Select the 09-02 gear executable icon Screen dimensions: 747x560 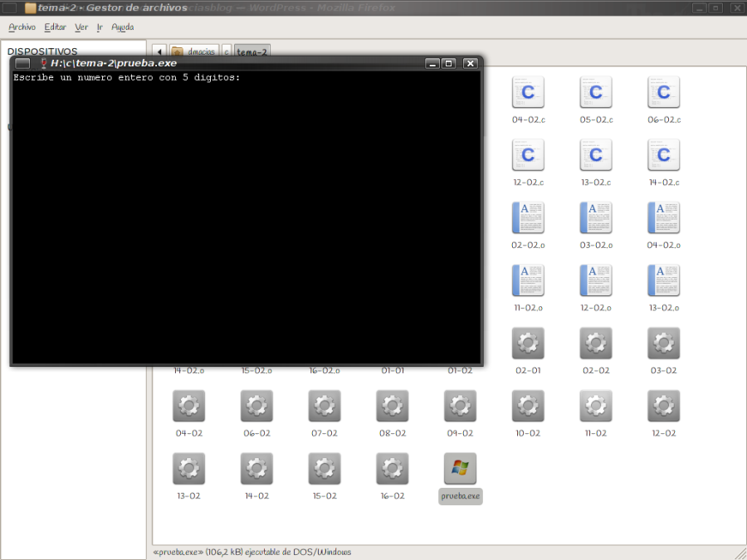[460, 406]
